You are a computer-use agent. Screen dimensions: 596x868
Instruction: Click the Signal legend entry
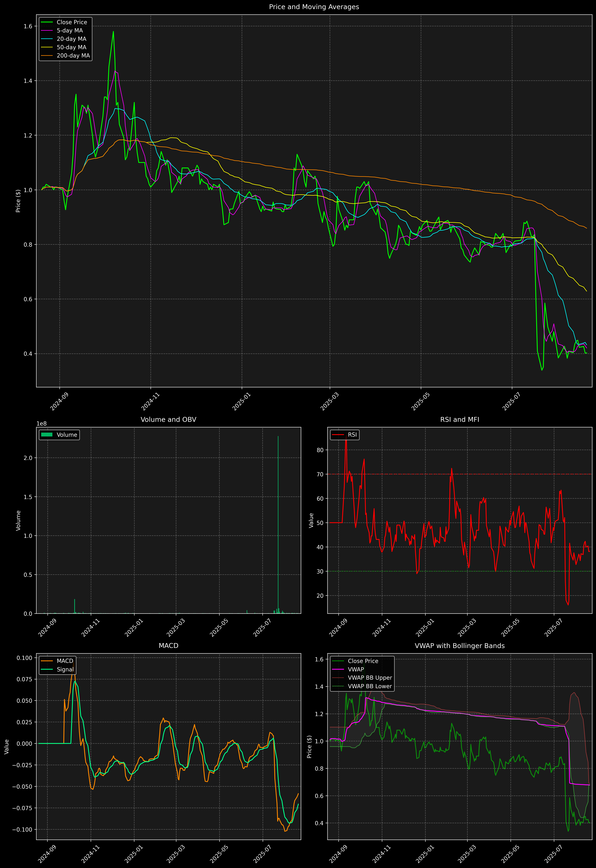tap(65, 669)
